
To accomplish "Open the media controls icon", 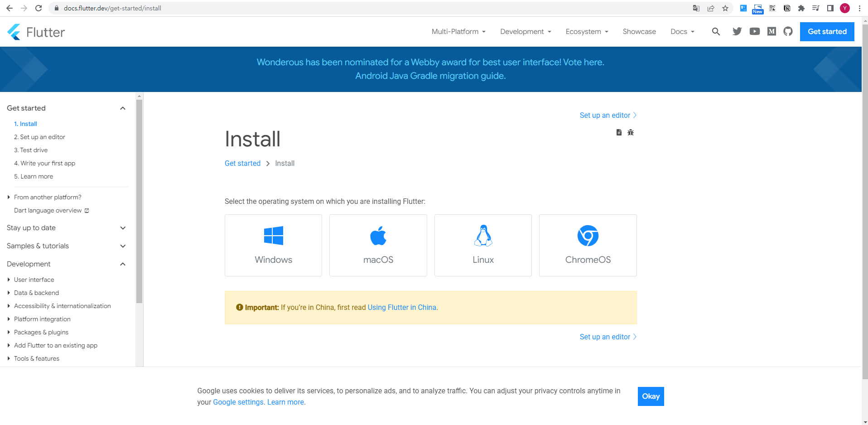I will pos(816,8).
